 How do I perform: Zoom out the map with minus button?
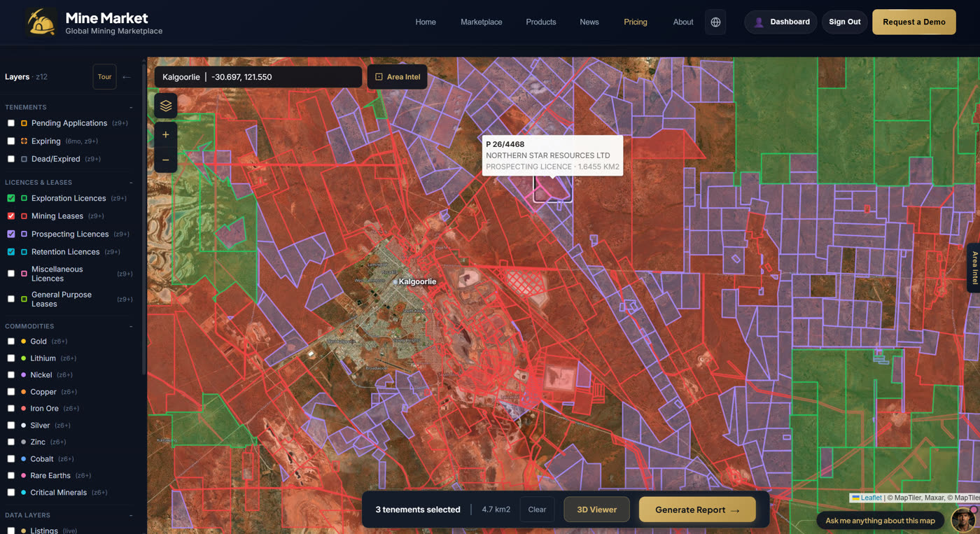tap(166, 160)
